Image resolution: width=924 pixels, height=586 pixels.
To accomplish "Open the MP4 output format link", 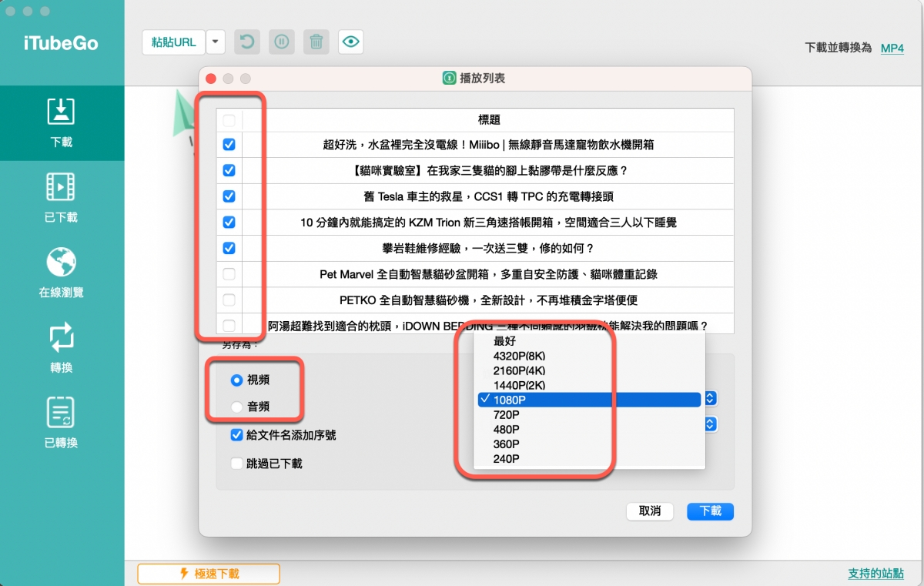I will click(892, 48).
